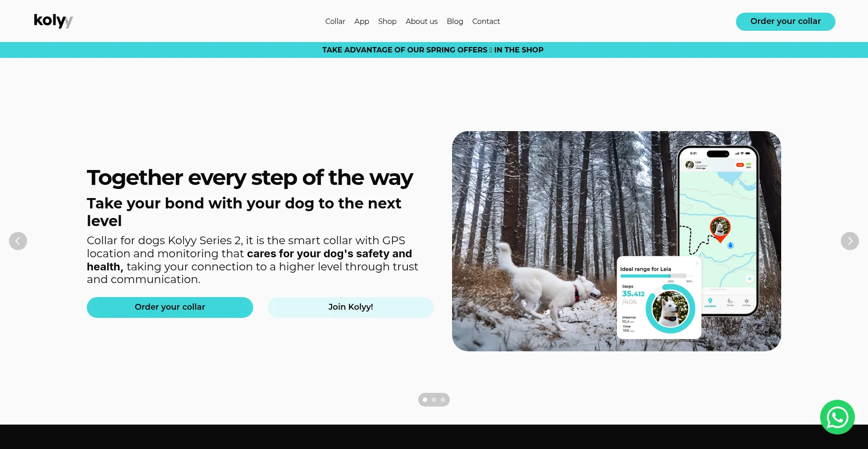Go to next slide with right arrow
868x449 pixels.
850,241
